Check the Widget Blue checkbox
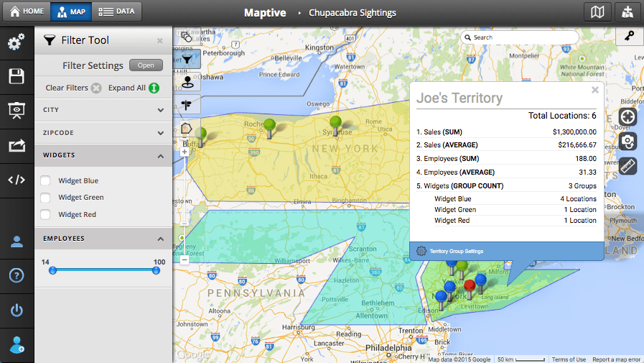 [45, 180]
